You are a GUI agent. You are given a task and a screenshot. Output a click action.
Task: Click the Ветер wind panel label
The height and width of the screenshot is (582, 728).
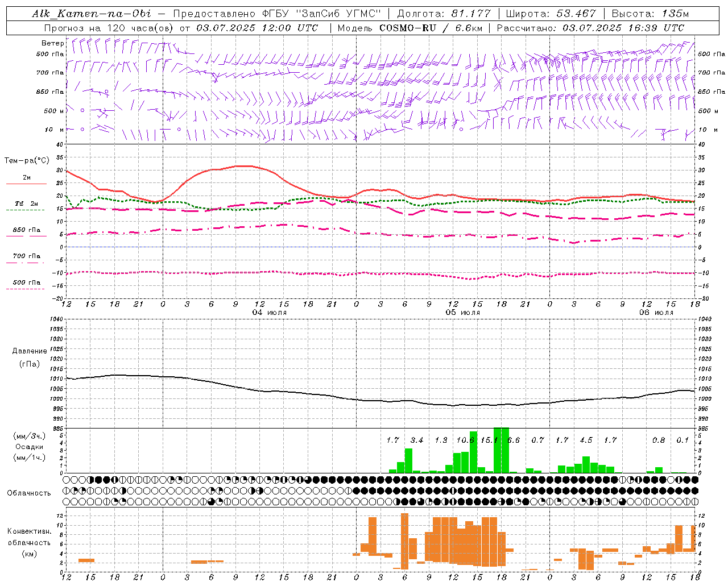pos(52,43)
